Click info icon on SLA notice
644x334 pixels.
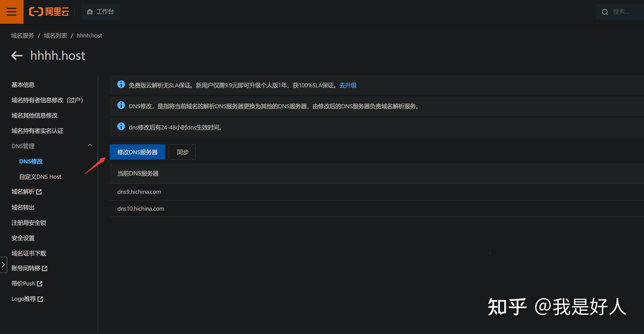(x=121, y=84)
